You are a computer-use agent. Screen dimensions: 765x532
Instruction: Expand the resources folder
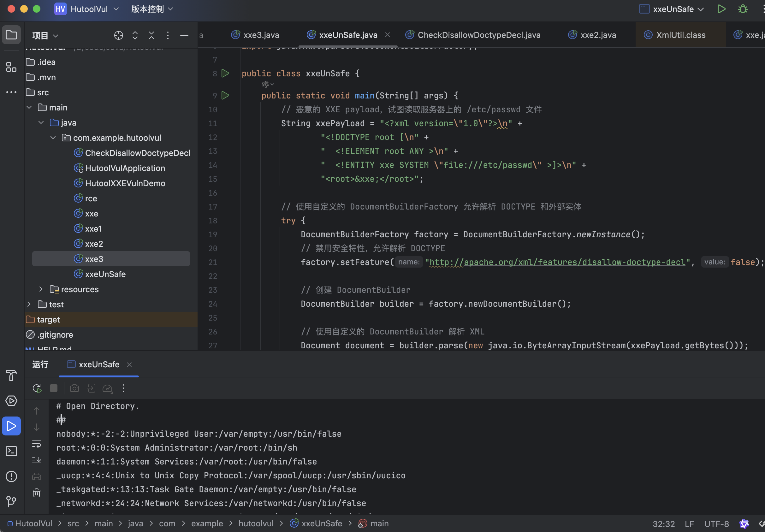pos(41,289)
